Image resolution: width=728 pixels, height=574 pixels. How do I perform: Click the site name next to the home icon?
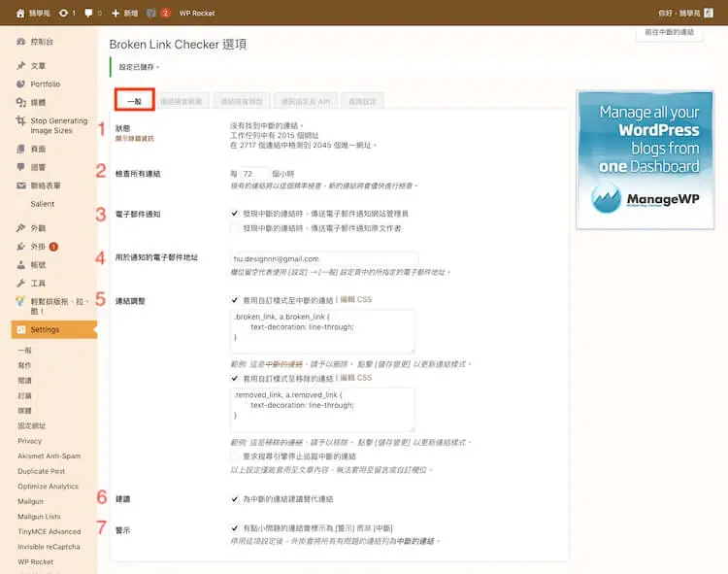tap(39, 13)
